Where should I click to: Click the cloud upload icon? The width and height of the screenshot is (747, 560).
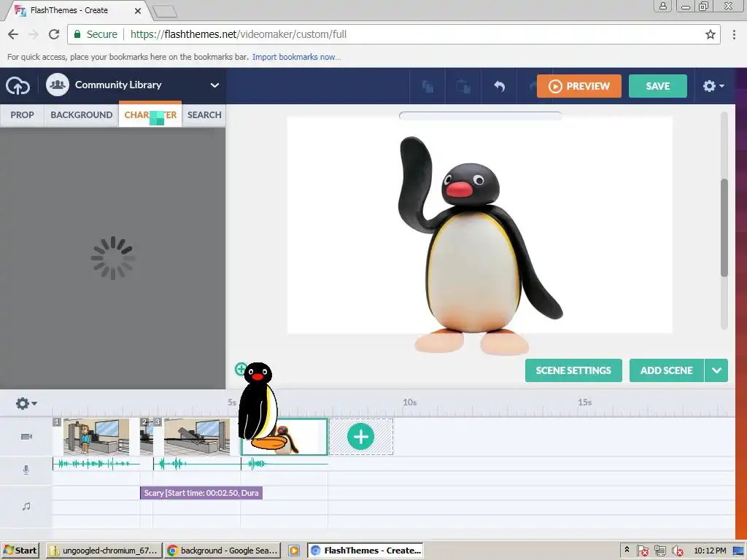pyautogui.click(x=18, y=86)
